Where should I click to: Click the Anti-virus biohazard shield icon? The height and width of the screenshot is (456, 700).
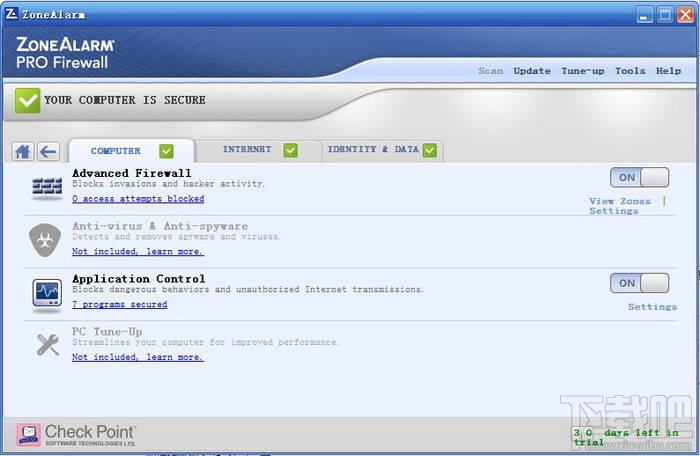click(x=45, y=240)
